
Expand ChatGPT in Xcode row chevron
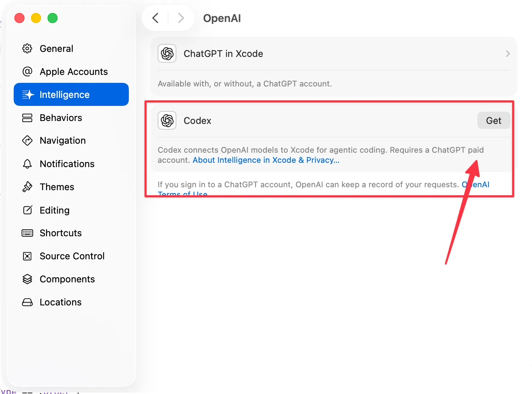[x=508, y=54]
